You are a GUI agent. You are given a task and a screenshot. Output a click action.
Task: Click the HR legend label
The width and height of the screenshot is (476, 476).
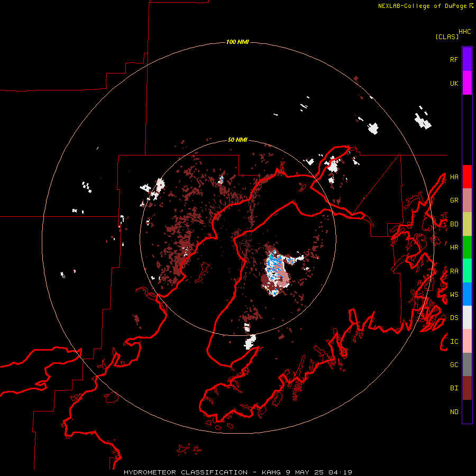coord(454,248)
